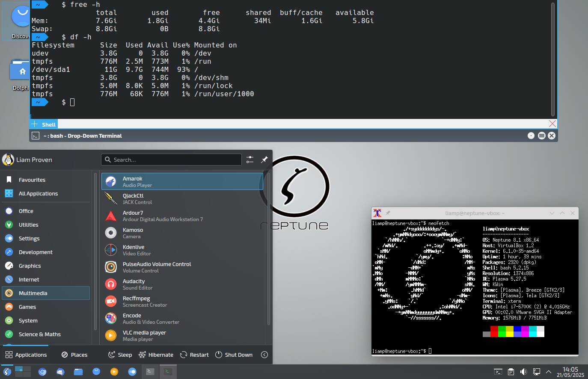Open the file manager from taskbar
The width and height of the screenshot is (588, 379).
[78, 372]
